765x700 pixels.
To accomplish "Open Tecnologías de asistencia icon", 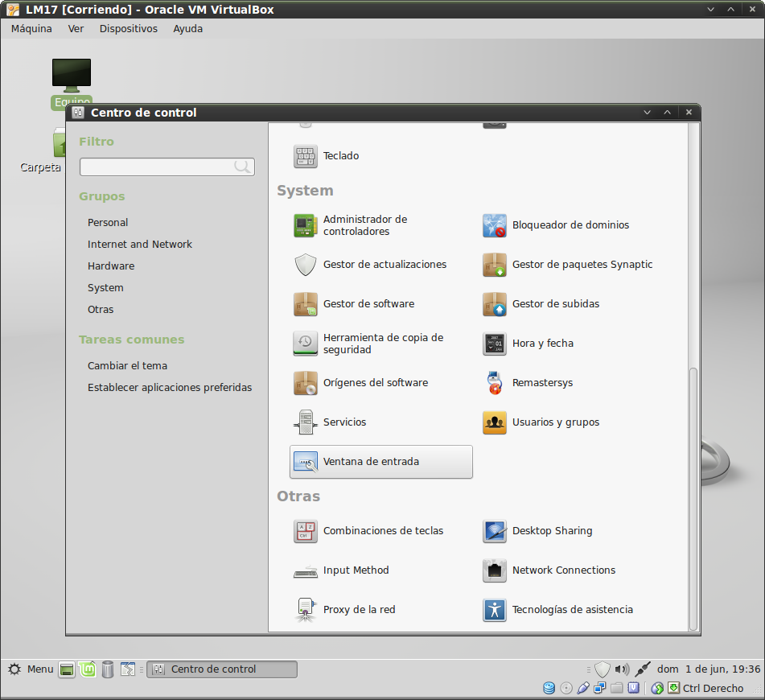I will coord(495,610).
